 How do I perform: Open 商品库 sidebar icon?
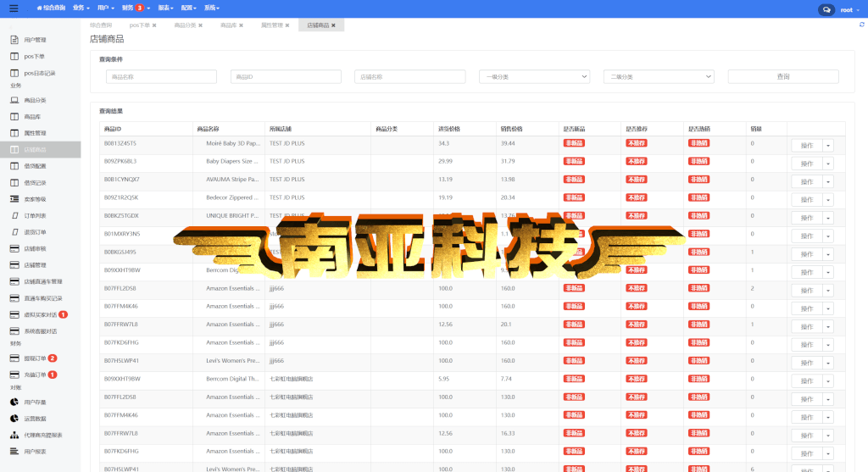click(14, 117)
